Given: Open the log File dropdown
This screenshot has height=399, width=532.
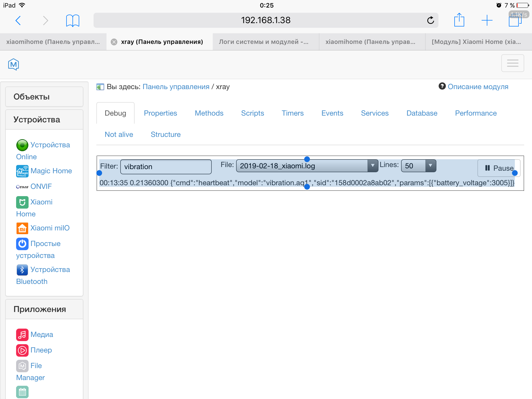Looking at the screenshot, I should 307,166.
